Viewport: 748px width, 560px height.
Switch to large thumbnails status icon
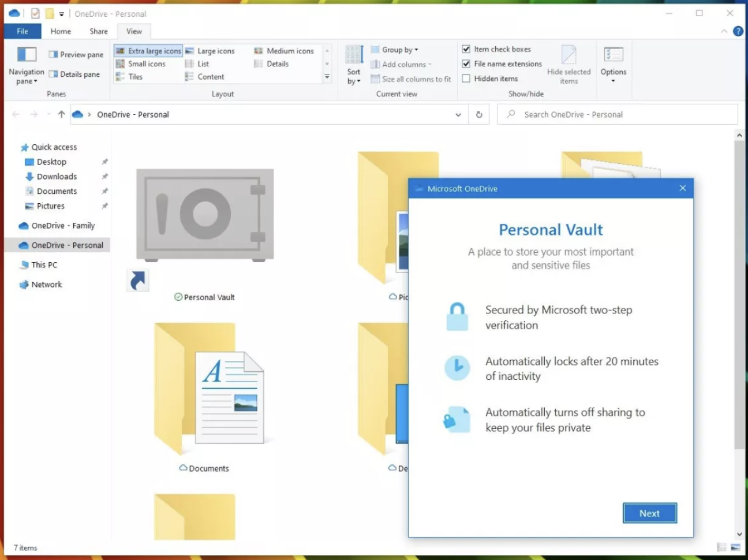[735, 547]
